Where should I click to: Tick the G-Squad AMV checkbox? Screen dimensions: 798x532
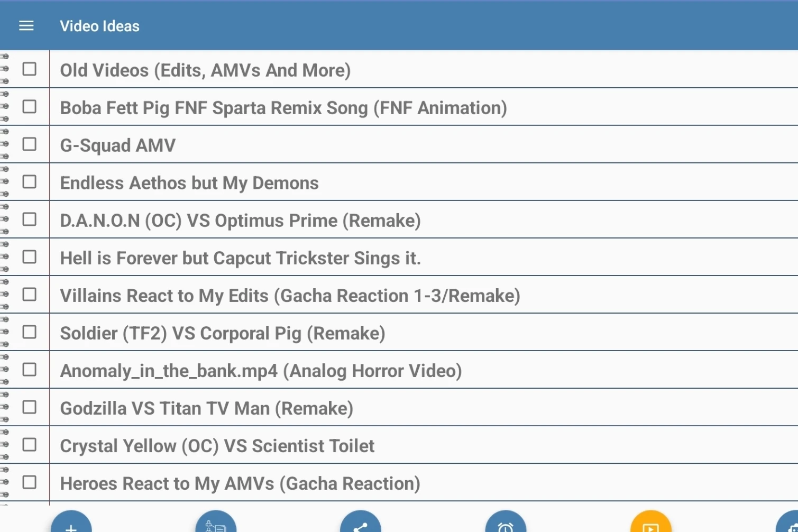[30, 144]
